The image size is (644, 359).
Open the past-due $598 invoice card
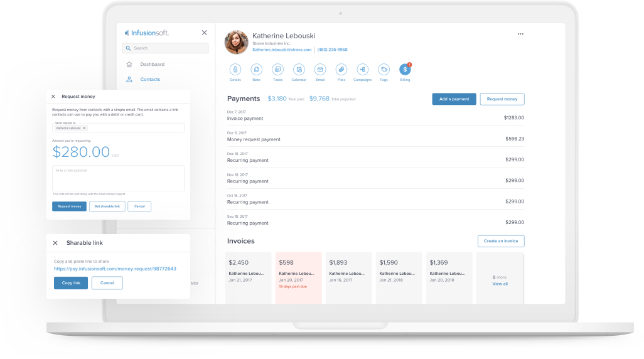pyautogui.click(x=298, y=278)
